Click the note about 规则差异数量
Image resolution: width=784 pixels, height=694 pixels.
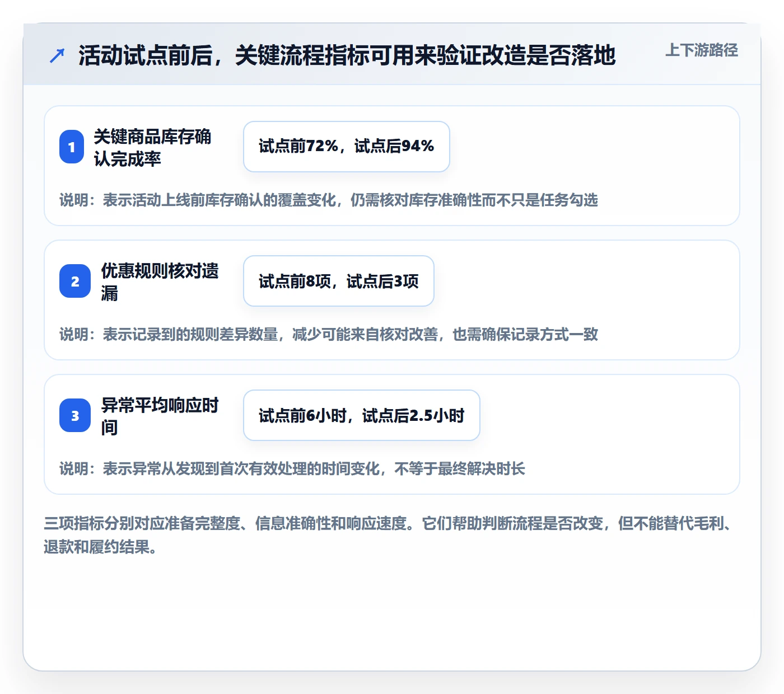tap(329, 334)
